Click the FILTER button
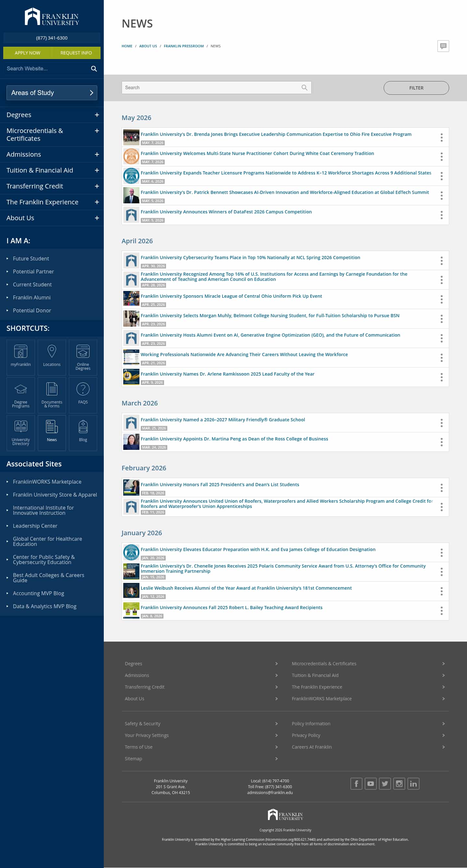Image resolution: width=467 pixels, height=868 pixels. click(x=416, y=88)
